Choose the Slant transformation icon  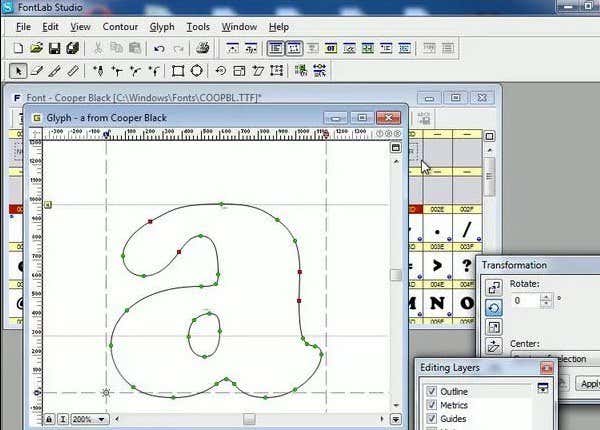coord(494,347)
